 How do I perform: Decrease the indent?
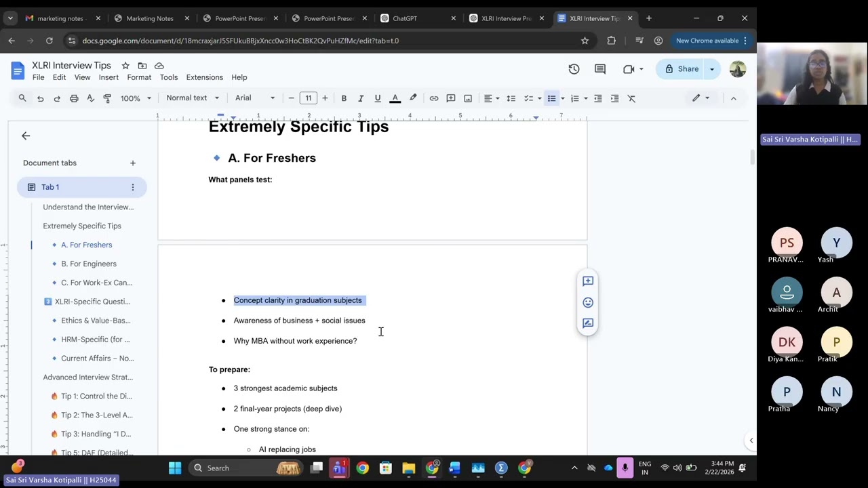point(598,98)
